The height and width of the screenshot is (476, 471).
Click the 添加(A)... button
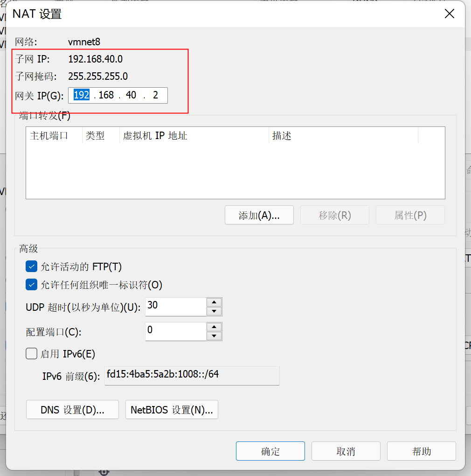point(259,215)
